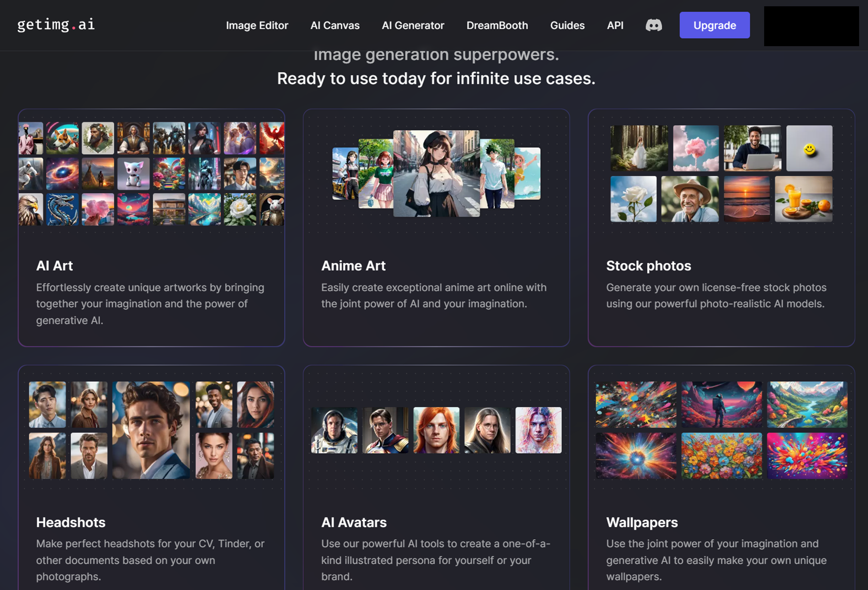Click the central anime girl with beret image
This screenshot has width=868, height=590.
coord(436,174)
